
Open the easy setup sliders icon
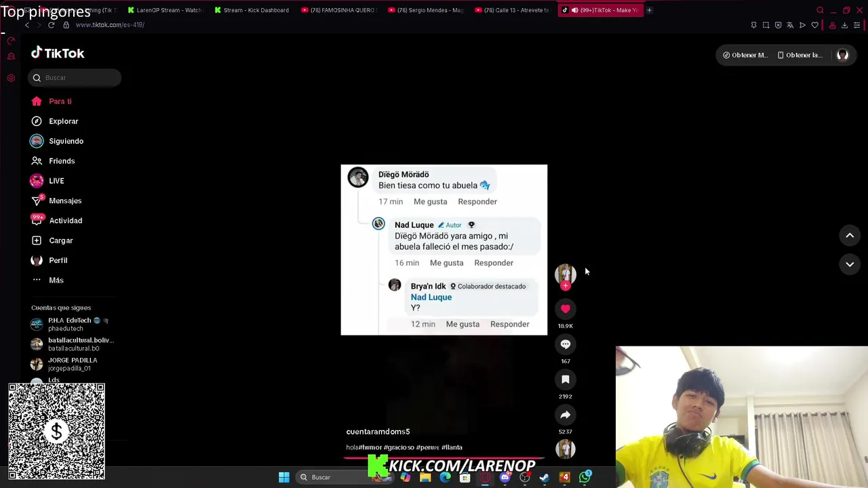pyautogui.click(x=856, y=25)
